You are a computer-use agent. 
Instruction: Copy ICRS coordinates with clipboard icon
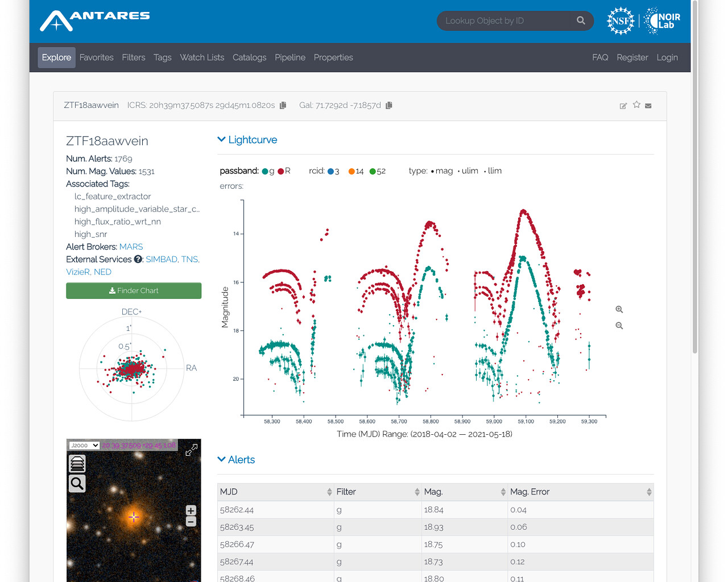click(283, 105)
